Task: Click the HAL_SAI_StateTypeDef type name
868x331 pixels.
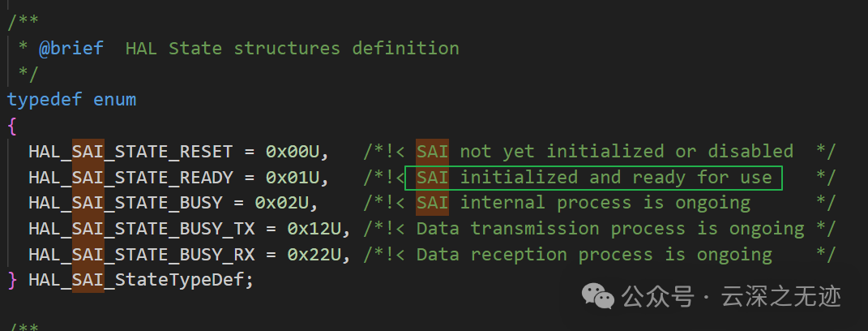Action: 136,280
